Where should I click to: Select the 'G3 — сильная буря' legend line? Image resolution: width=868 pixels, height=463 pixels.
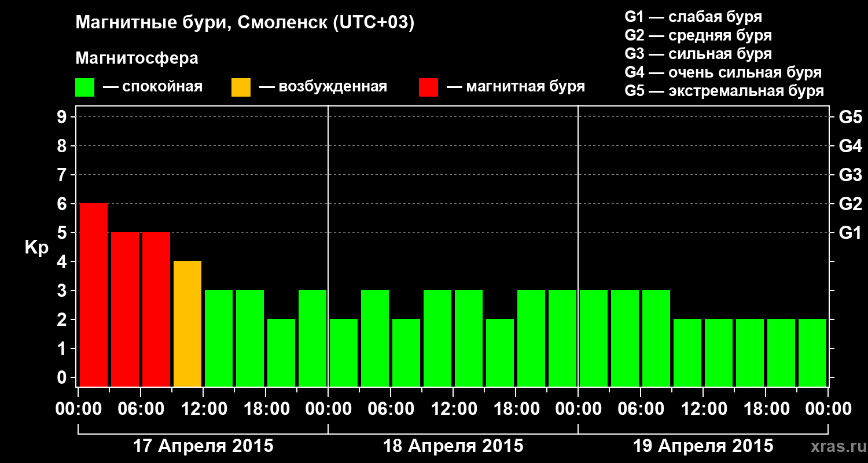[x=698, y=54]
